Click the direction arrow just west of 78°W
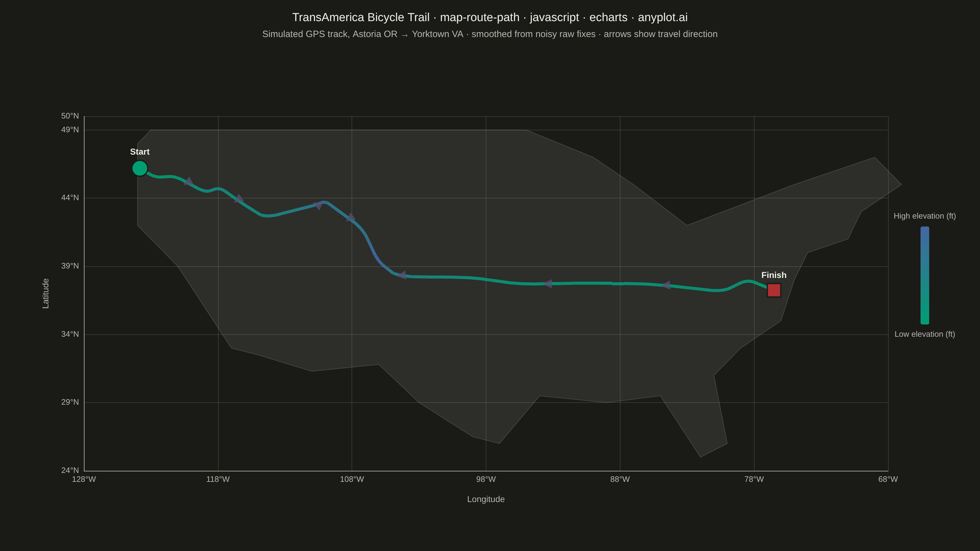Screen dimensions: 980x551 pos(666,285)
